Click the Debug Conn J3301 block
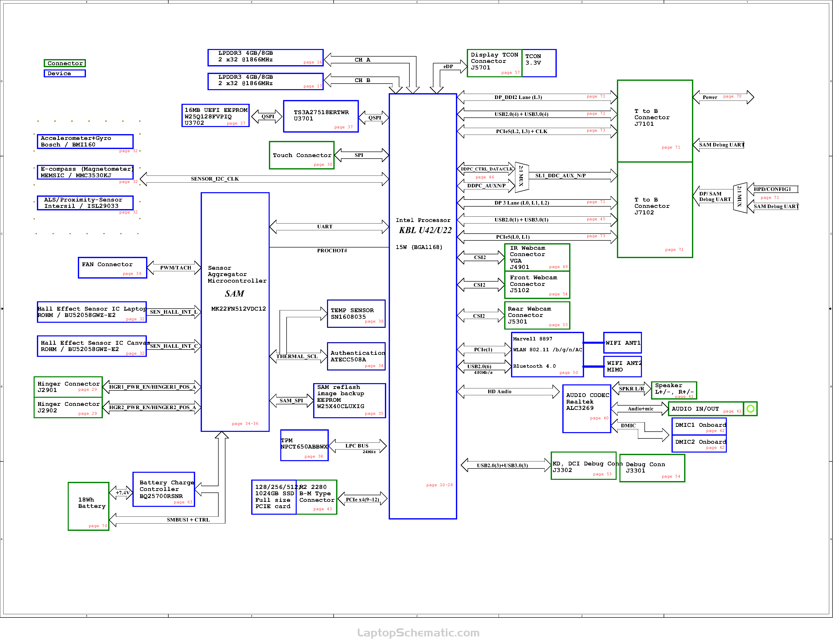The image size is (834, 644). coord(652,468)
